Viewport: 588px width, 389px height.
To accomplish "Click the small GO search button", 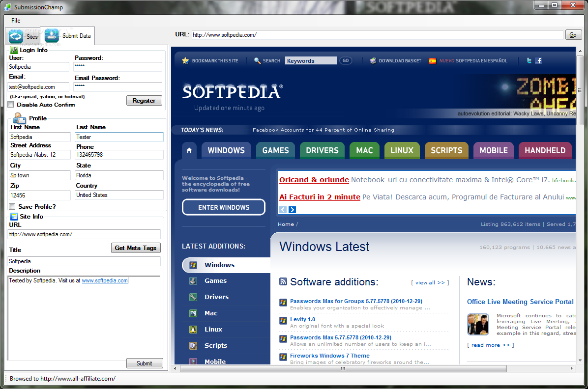I will coord(346,60).
